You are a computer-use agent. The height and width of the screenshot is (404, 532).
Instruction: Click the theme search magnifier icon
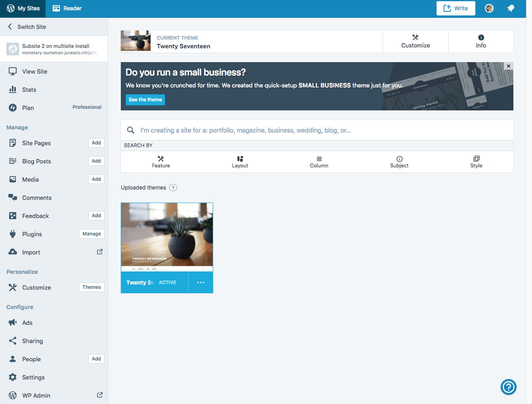point(130,130)
